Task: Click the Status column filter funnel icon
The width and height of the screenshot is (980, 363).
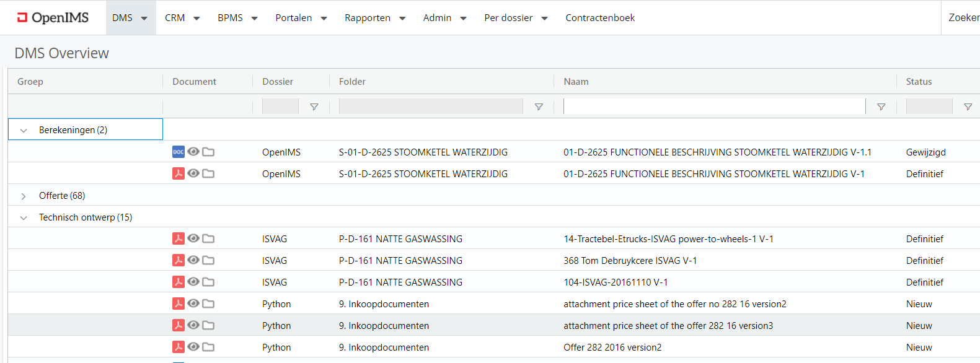Action: (968, 107)
